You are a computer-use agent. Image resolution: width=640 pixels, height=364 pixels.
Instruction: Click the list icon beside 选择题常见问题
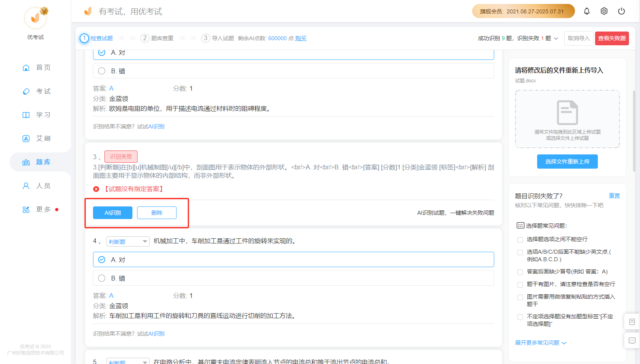(520, 226)
